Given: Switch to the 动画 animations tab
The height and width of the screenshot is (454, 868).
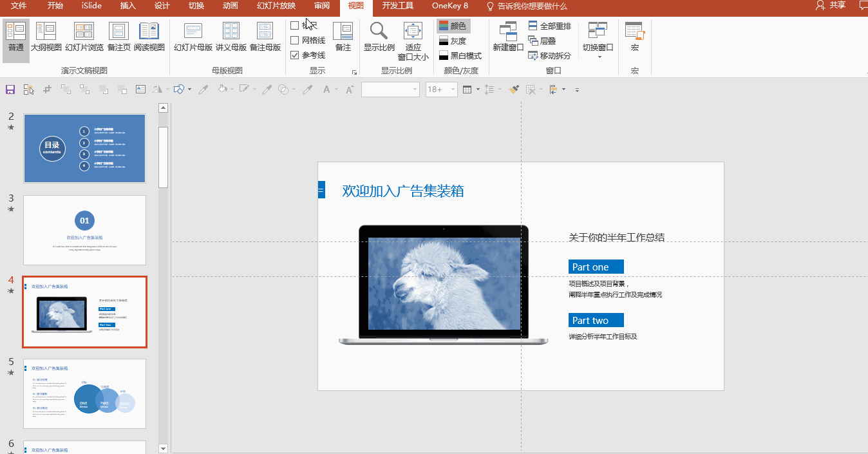Looking at the screenshot, I should (230, 6).
